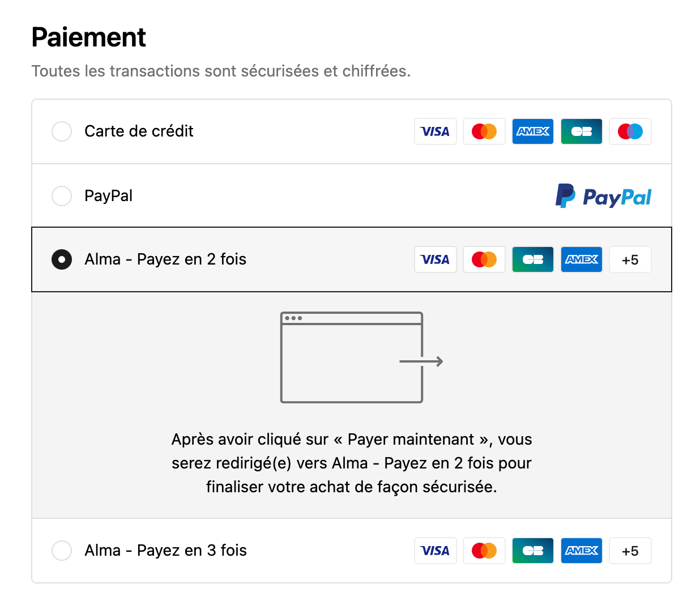
Task: Click the Mastercard icon in Alma 3 fois row
Action: [484, 551]
